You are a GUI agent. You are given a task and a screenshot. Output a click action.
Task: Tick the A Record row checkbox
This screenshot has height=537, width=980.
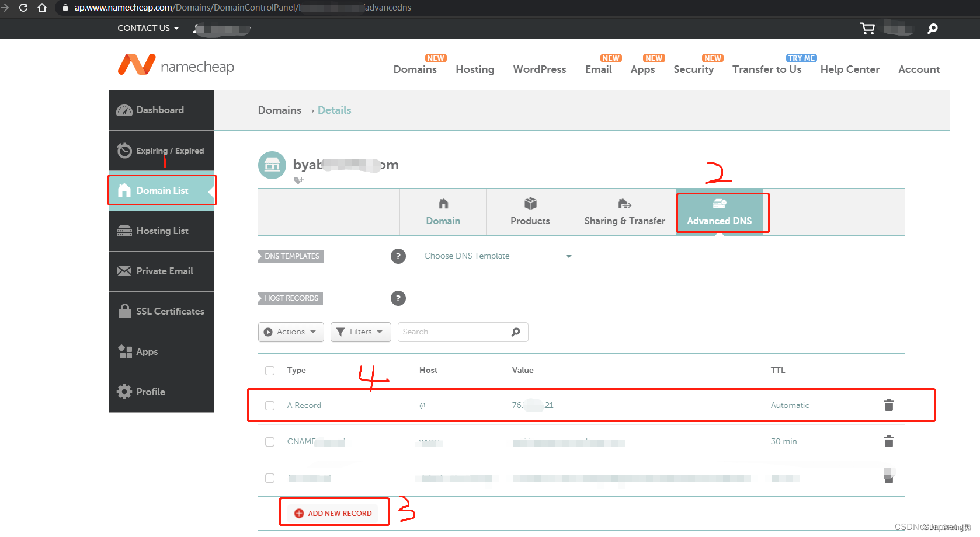tap(270, 406)
